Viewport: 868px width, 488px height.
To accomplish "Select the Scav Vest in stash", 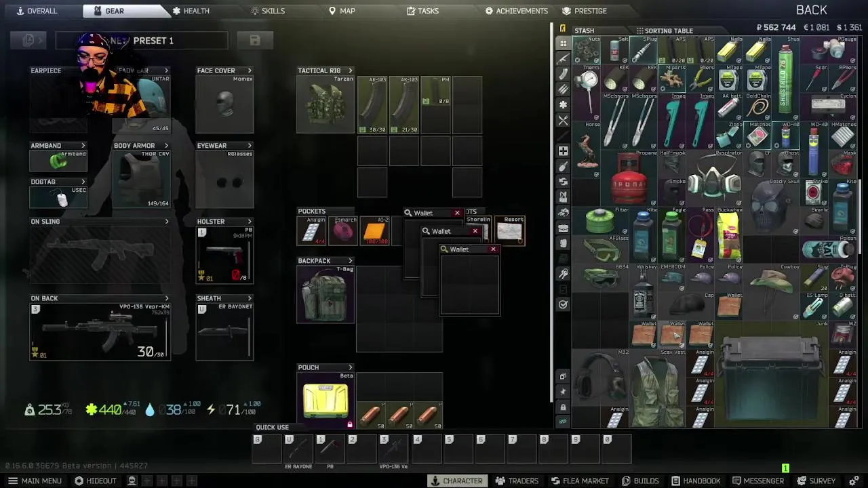I will click(x=658, y=389).
